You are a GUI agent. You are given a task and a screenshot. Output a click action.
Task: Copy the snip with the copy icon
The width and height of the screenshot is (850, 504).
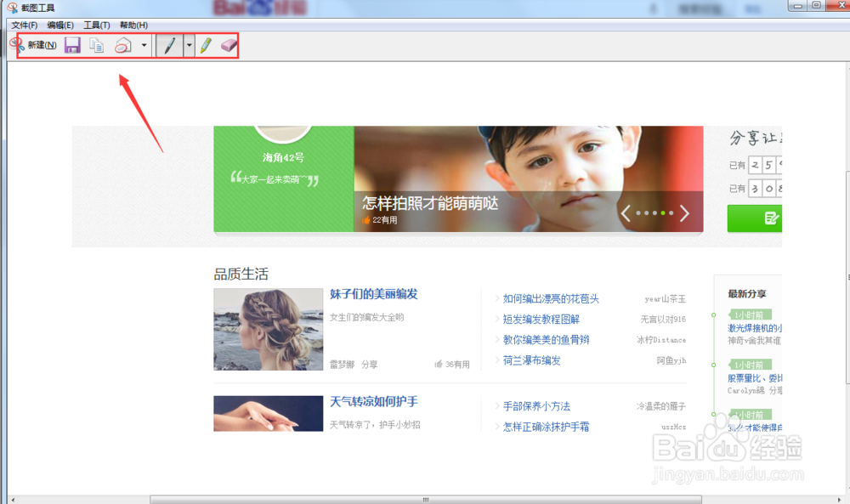pyautogui.click(x=95, y=45)
